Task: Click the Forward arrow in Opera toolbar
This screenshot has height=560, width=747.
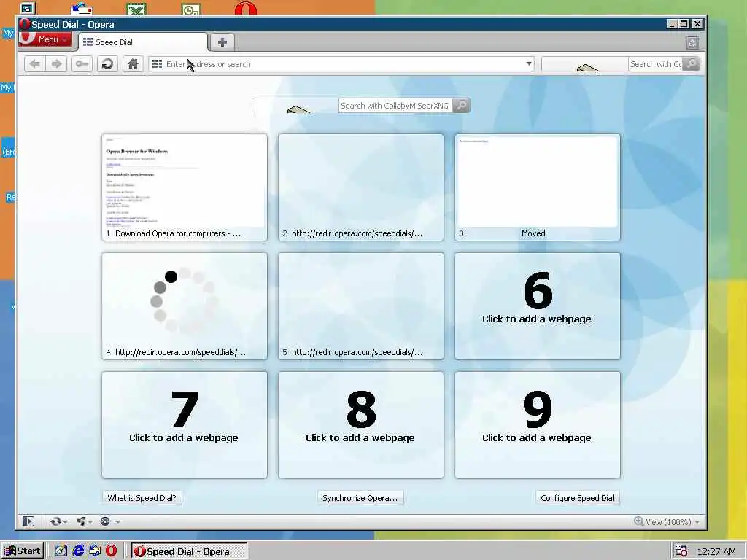Action: pyautogui.click(x=56, y=64)
